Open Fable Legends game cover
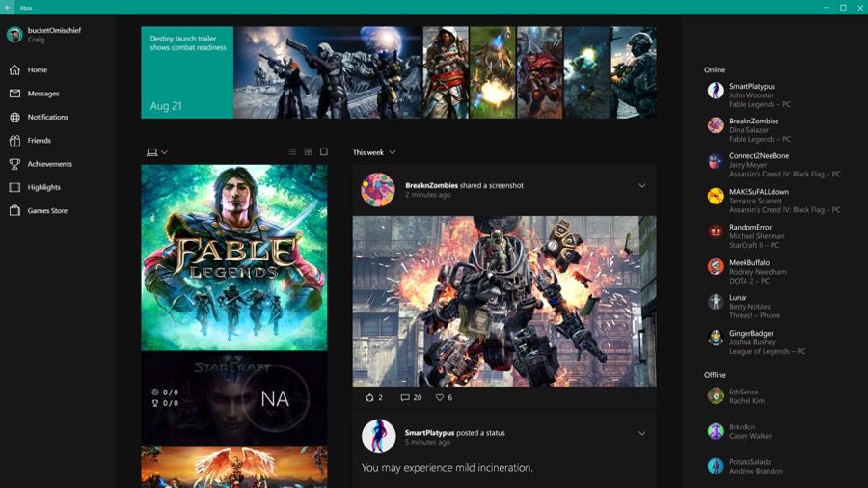The height and width of the screenshot is (488, 868). pyautogui.click(x=234, y=258)
